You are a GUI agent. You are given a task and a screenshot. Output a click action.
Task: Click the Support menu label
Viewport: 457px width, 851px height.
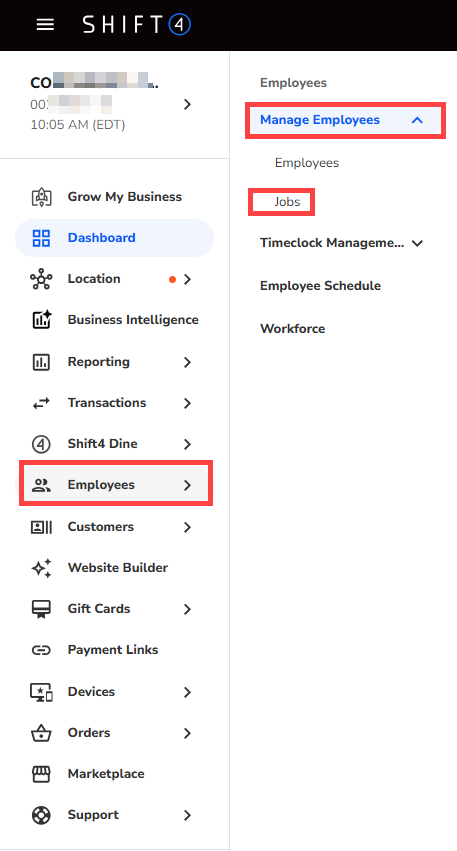click(x=93, y=815)
